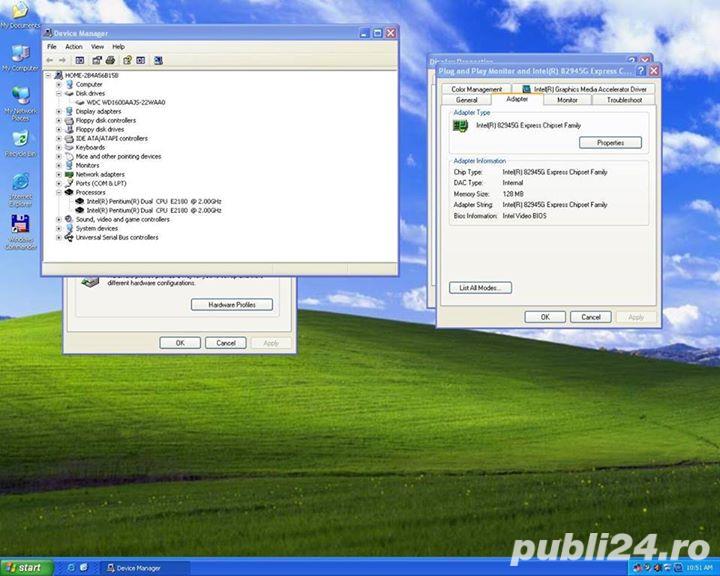This screenshot has height=576, width=720.
Task: Click Properties button in Adapter Type
Action: pos(610,143)
